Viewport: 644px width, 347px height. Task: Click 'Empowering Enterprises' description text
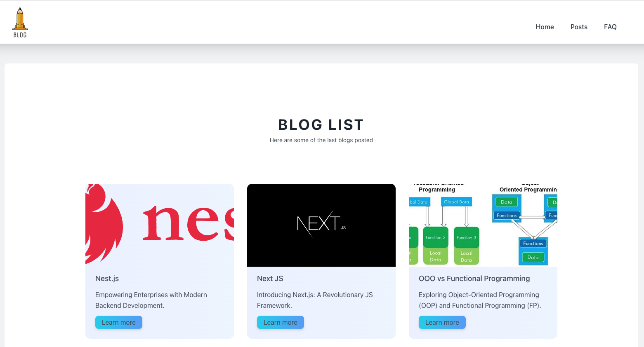pos(151,300)
